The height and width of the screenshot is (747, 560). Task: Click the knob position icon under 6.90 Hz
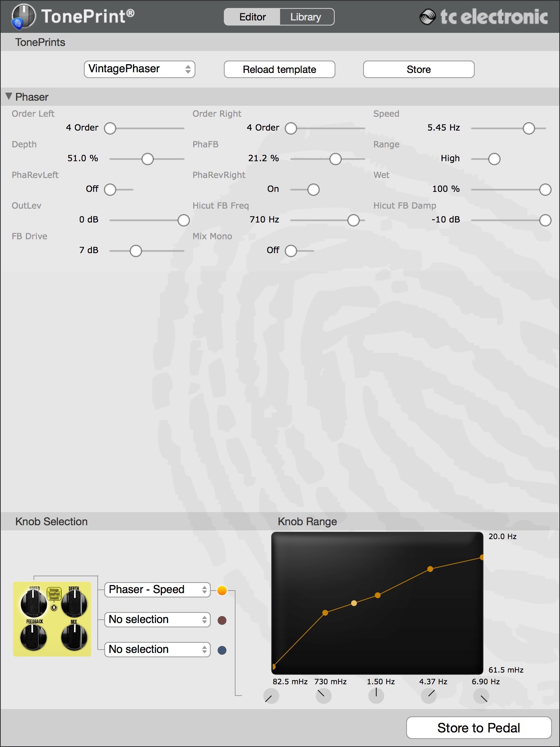click(x=481, y=696)
